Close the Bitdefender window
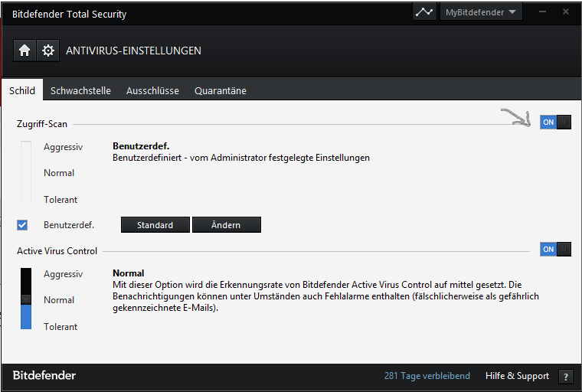This screenshot has height=392, width=582. pyautogui.click(x=566, y=12)
